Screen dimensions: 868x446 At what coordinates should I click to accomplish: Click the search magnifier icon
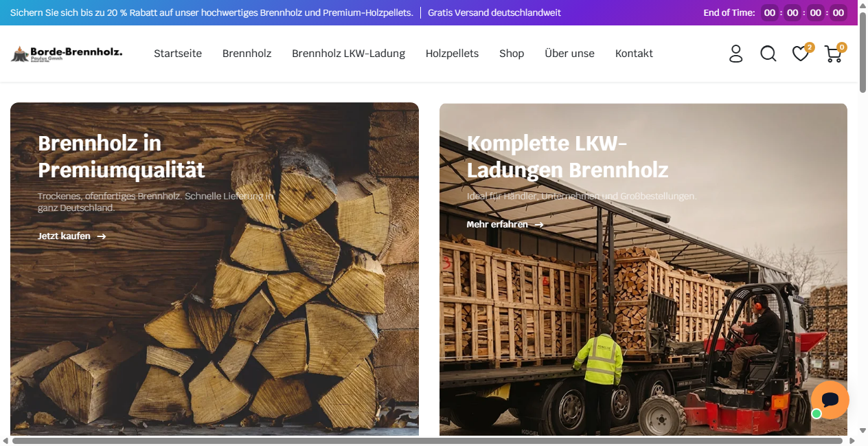pyautogui.click(x=768, y=54)
